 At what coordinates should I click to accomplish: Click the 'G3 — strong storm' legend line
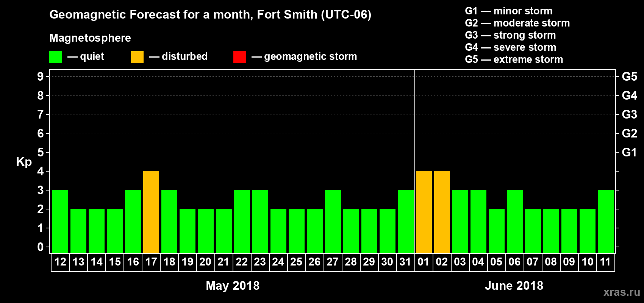(510, 35)
